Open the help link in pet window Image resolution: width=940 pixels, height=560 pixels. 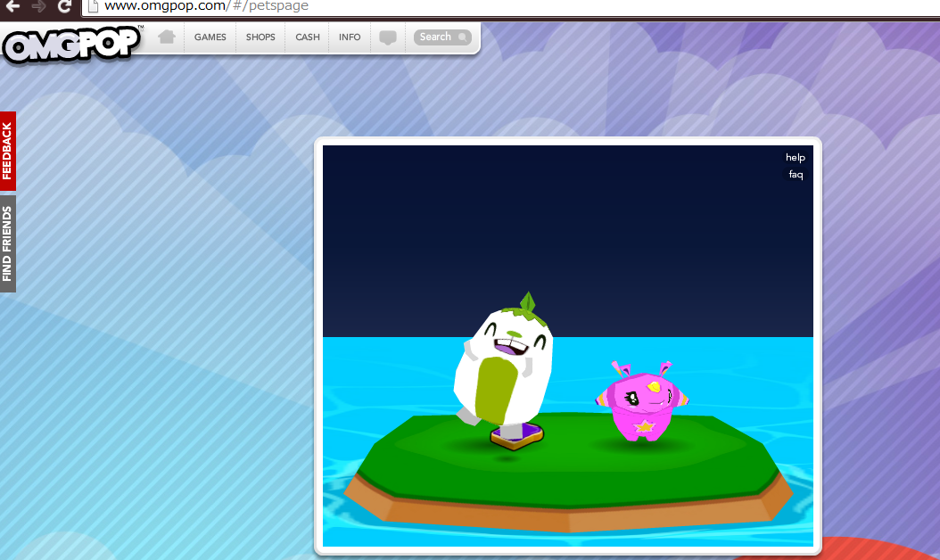pyautogui.click(x=795, y=157)
